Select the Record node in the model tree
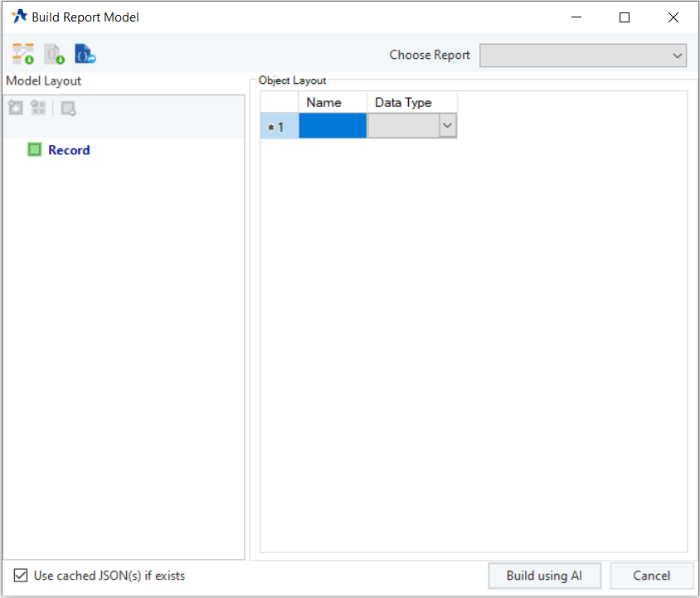This screenshot has width=700, height=598. click(69, 150)
